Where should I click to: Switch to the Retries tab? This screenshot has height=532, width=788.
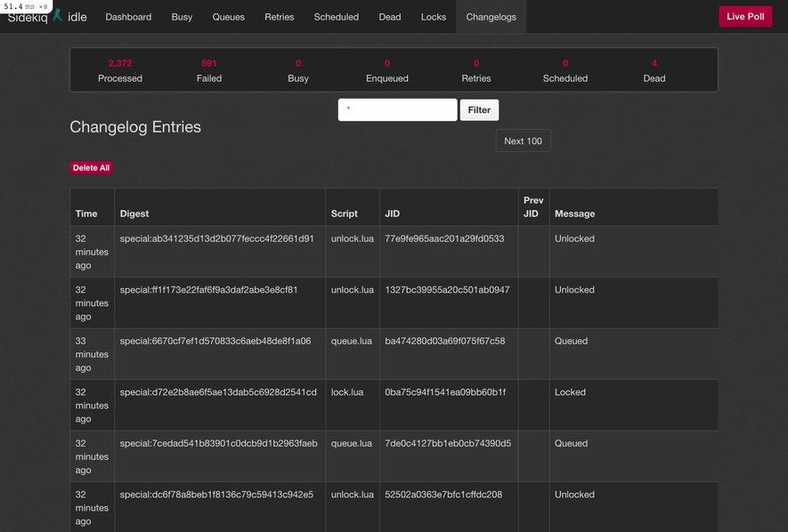pyautogui.click(x=279, y=17)
